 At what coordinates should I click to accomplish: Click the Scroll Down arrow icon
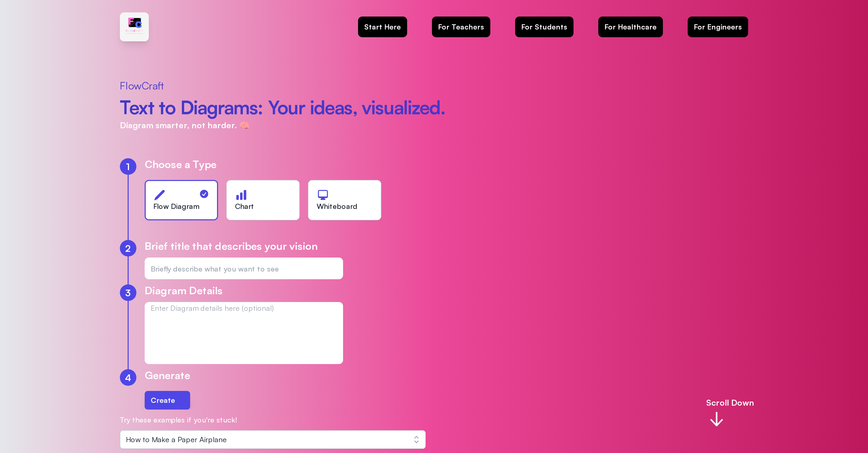[x=716, y=419]
